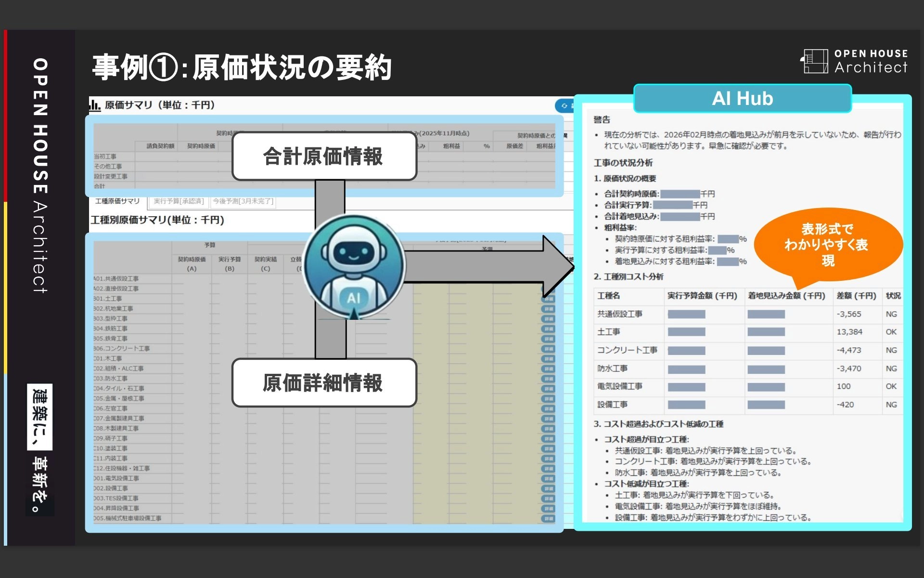
Task: Open 詳細 for D01.電気設備工事
Action: tap(548, 479)
